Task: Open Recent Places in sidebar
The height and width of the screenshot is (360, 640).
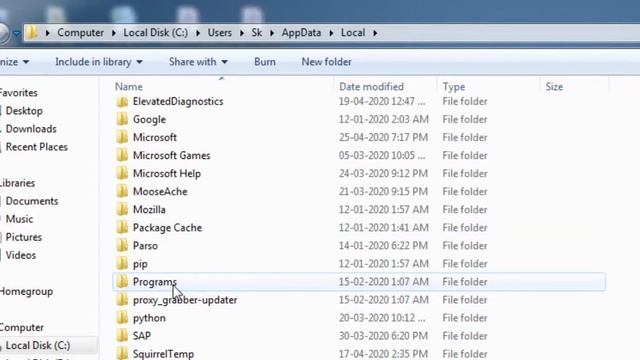Action: click(37, 147)
